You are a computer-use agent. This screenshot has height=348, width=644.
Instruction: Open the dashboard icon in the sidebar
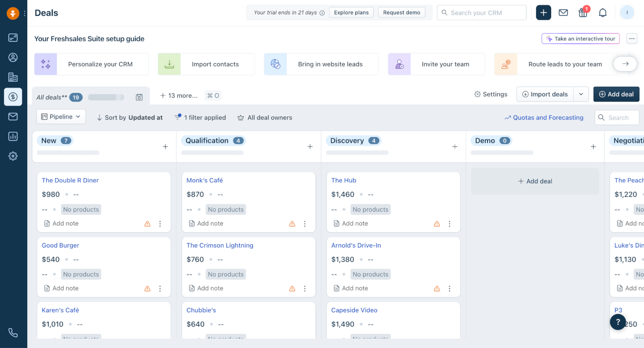tap(13, 38)
